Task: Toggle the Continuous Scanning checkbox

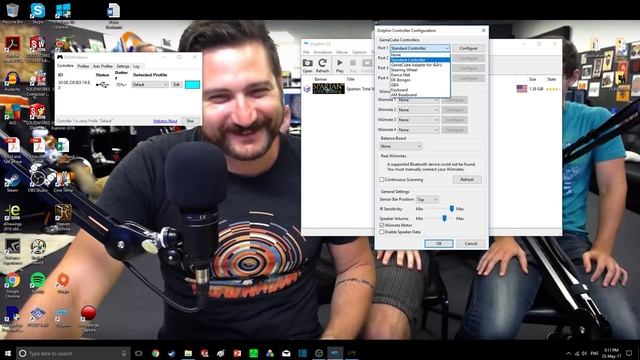Action: tap(382, 180)
